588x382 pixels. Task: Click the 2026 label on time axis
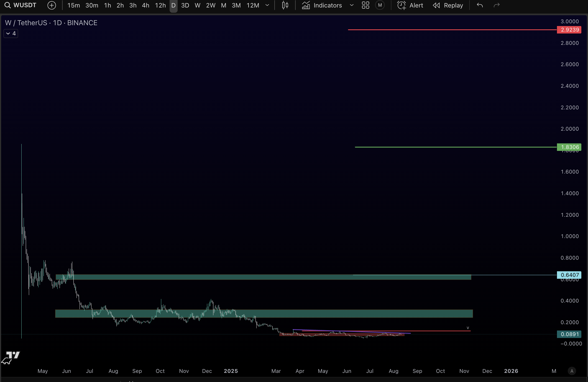[511, 371]
